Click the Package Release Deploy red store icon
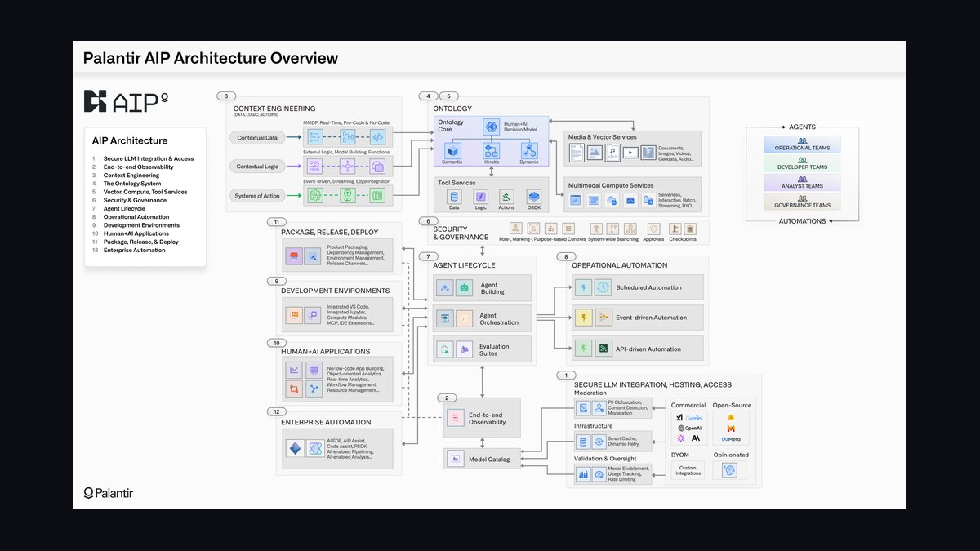This screenshot has height=551, width=980. (x=292, y=256)
